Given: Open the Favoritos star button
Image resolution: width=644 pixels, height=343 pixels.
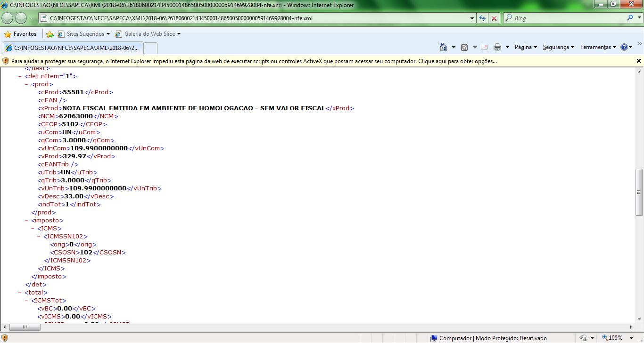Looking at the screenshot, I should coord(20,34).
